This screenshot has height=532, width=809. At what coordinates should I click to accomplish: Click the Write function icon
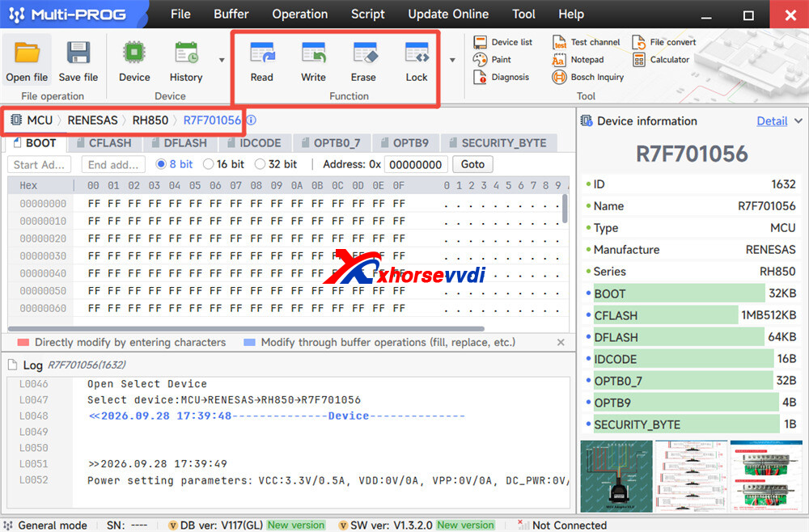coord(313,53)
